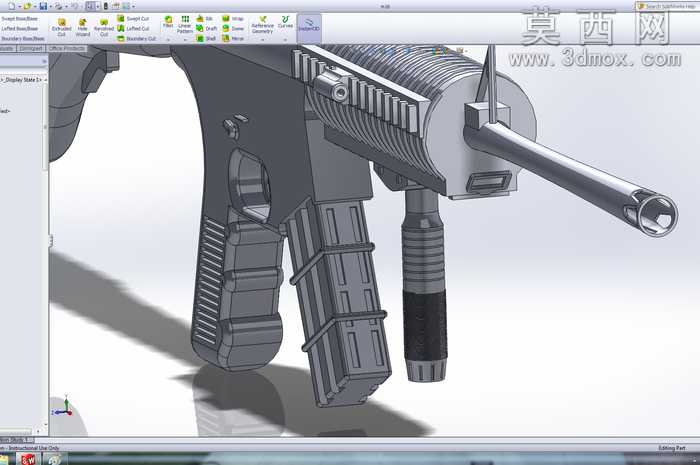Select the Linear Pattern tool
700x465 pixels.
(x=184, y=25)
